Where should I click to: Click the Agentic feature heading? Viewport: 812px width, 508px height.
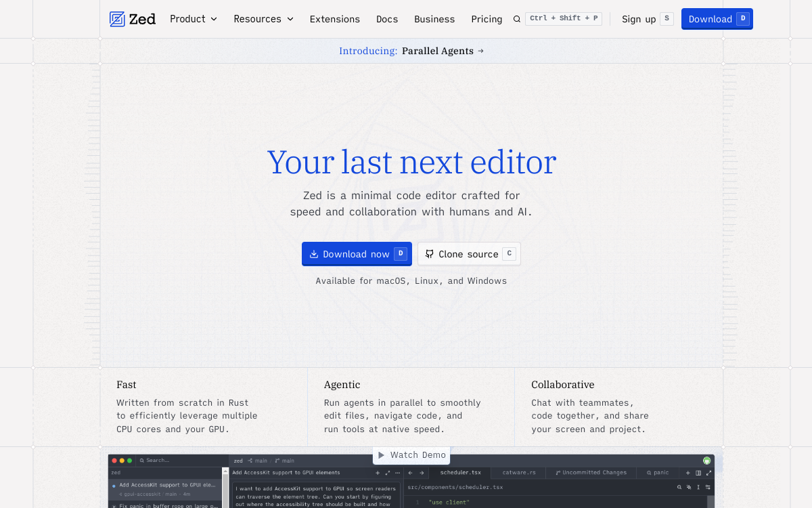pos(342,385)
